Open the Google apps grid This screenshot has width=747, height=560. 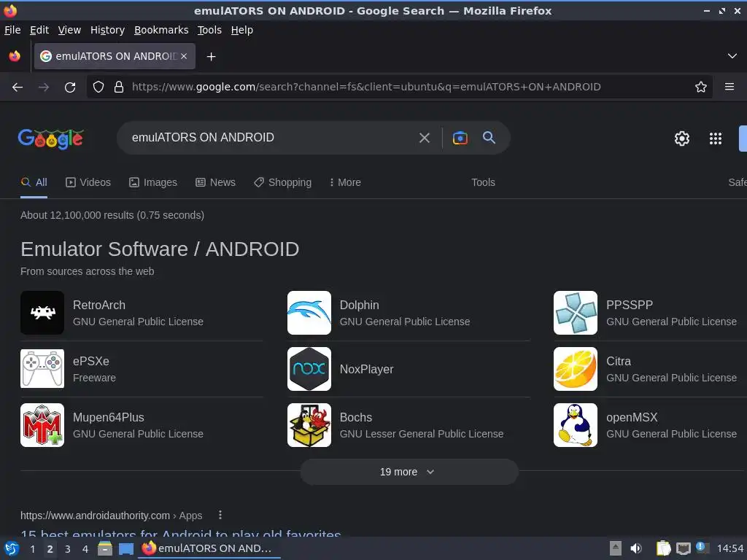(x=715, y=139)
